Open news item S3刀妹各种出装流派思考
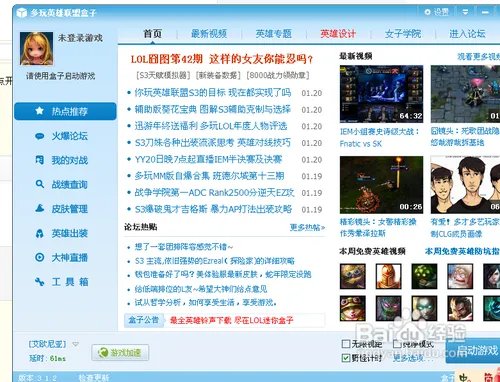 (213, 143)
